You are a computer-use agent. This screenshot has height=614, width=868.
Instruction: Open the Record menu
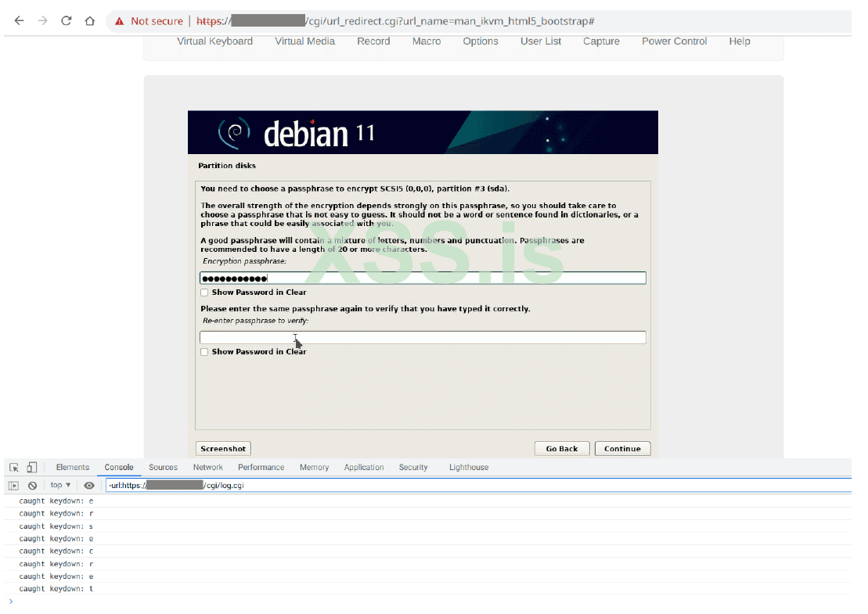point(373,41)
